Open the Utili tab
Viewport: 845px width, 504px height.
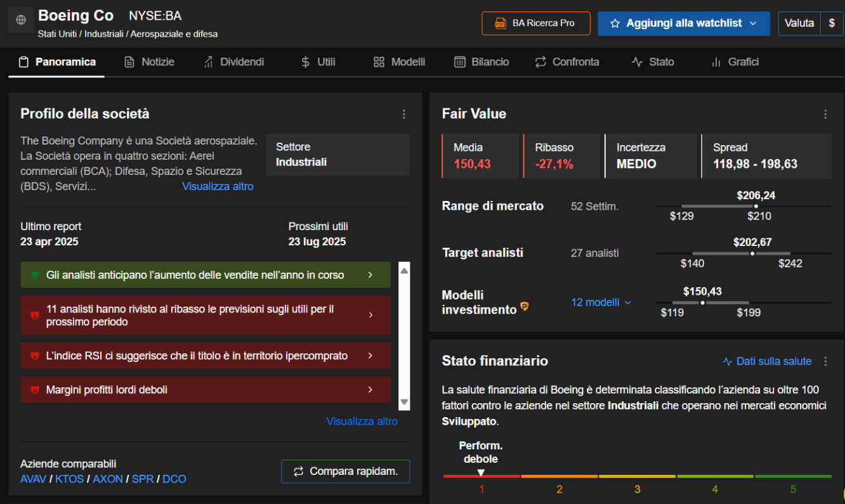tap(318, 62)
